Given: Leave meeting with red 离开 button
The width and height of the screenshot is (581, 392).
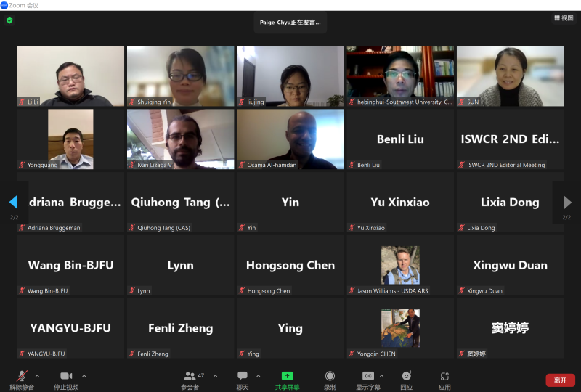Looking at the screenshot, I should tap(560, 380).
